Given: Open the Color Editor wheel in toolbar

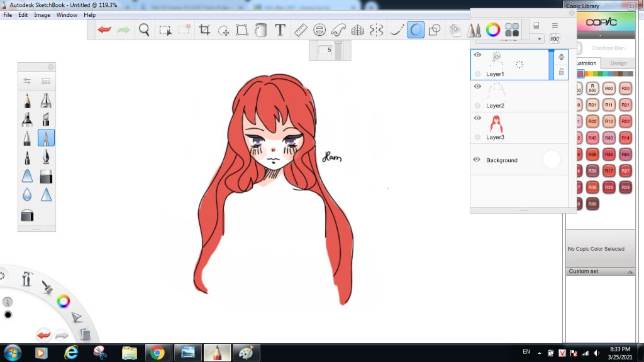Looking at the screenshot, I should click(493, 30).
